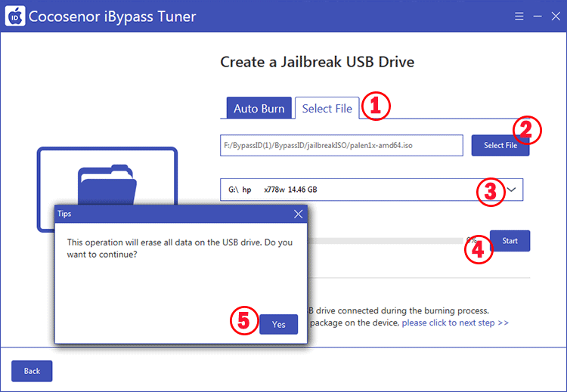Minimize the iBypass Tuner window
Viewport: 567px width, 392px height.
(538, 16)
